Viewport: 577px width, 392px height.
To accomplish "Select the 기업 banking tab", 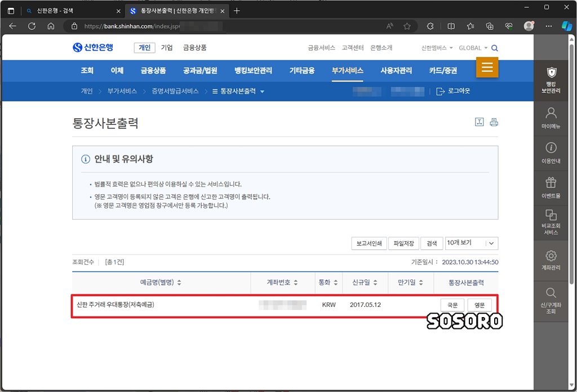I will pyautogui.click(x=167, y=47).
